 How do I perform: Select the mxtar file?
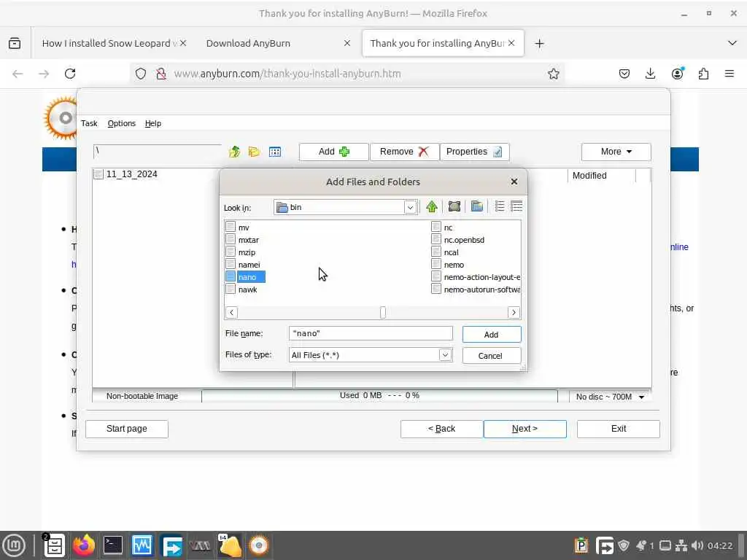pyautogui.click(x=248, y=240)
